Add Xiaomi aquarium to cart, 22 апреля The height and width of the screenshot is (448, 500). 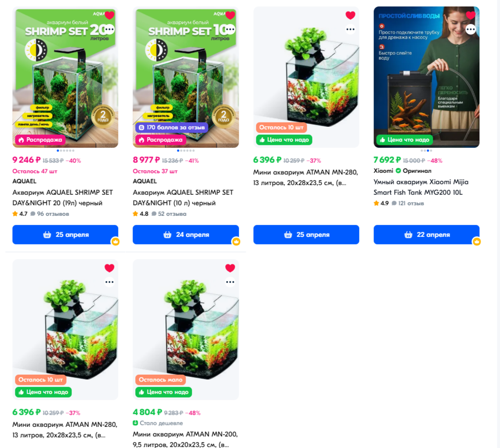click(426, 234)
